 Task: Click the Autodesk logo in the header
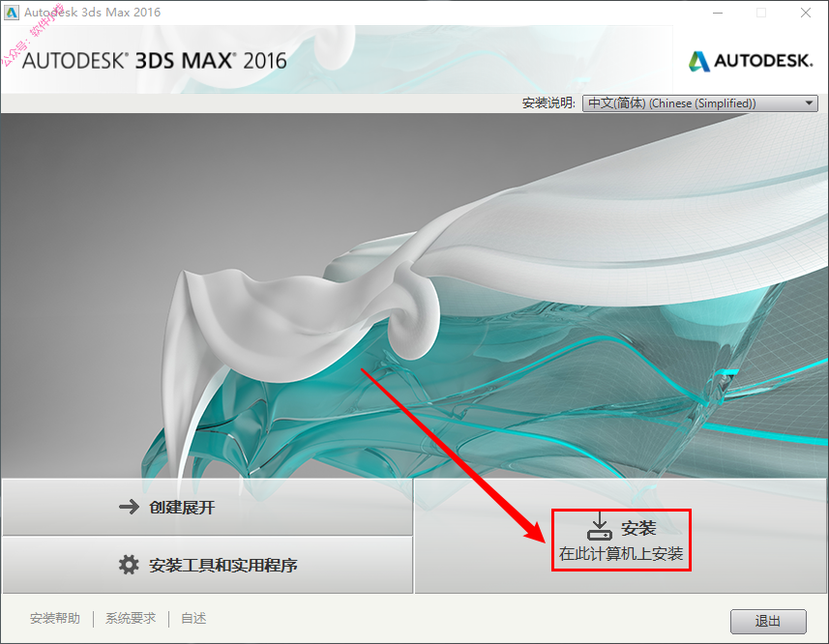[x=751, y=61]
